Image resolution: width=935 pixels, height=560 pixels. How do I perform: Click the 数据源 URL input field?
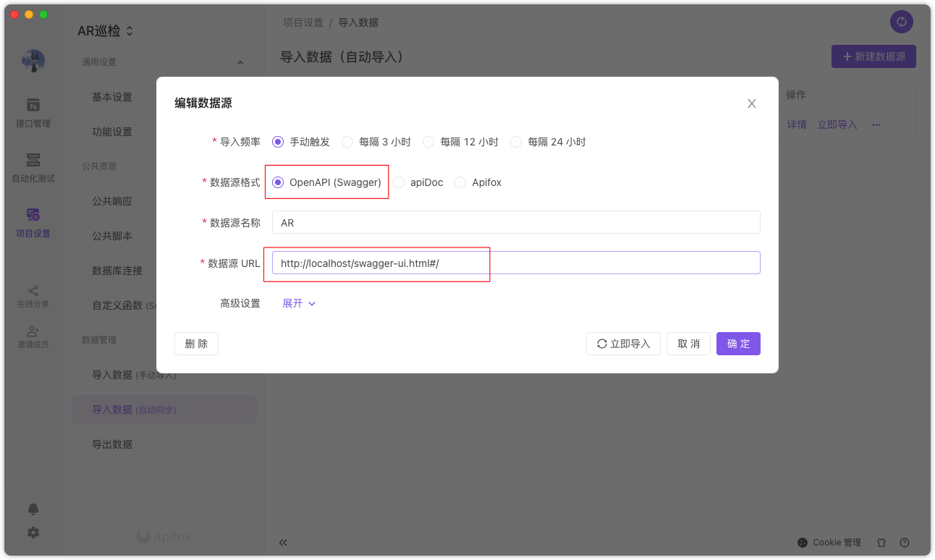(516, 263)
